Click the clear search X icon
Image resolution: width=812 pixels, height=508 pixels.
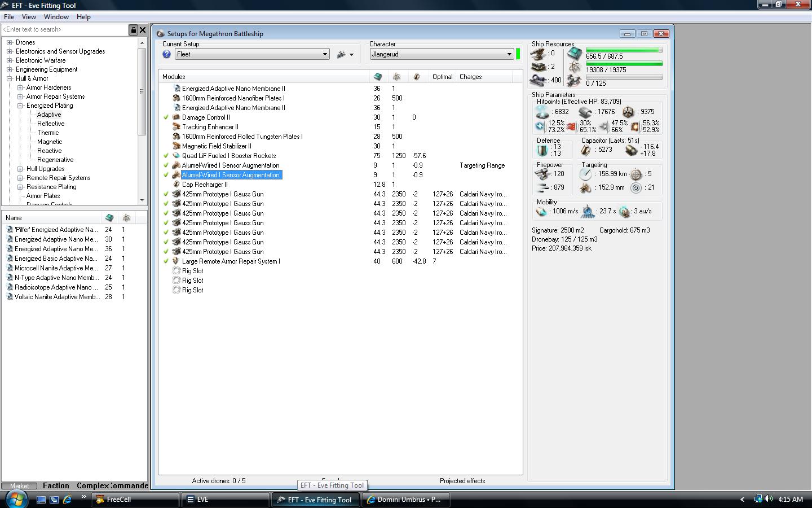point(143,30)
